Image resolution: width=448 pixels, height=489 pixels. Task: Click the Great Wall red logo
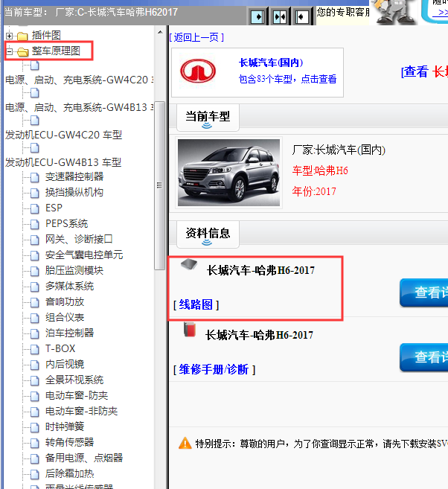click(x=198, y=71)
